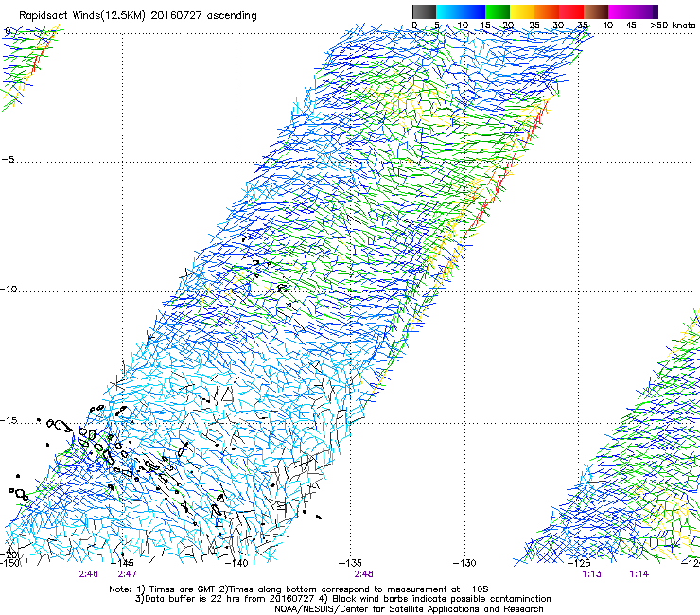Select the orange 25–30 knots legend segment

[x=547, y=11]
